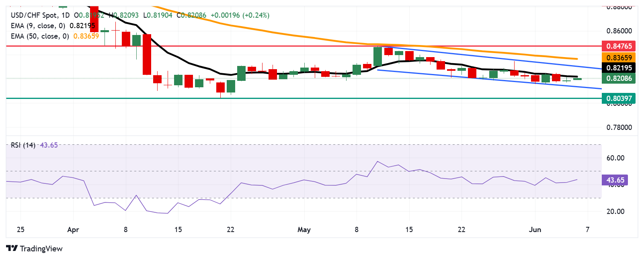Click the orange 0.83659 EMA price tag
The height and width of the screenshot is (259, 644).
(x=619, y=58)
